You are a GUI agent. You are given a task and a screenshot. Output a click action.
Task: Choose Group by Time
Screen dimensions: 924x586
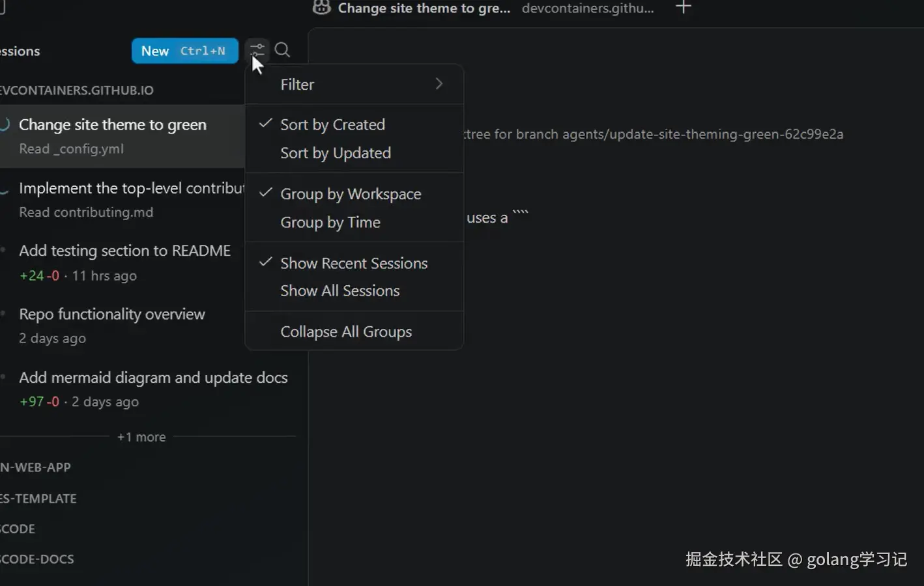point(354,223)
